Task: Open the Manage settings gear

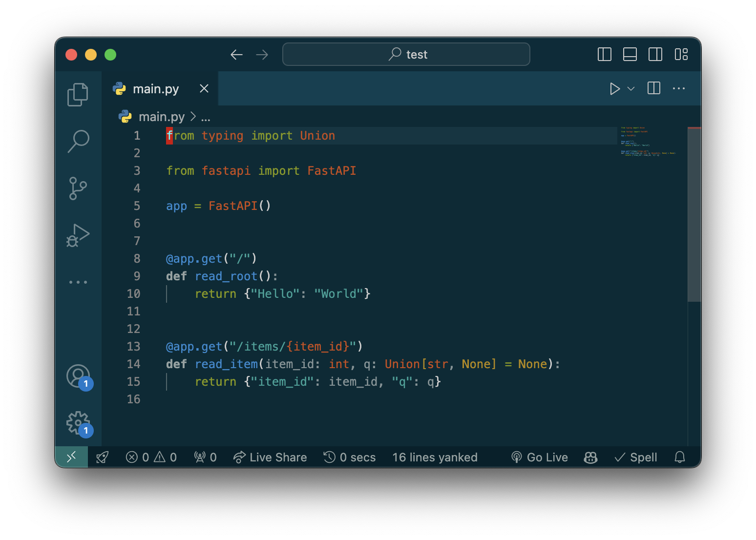Action: tap(78, 423)
